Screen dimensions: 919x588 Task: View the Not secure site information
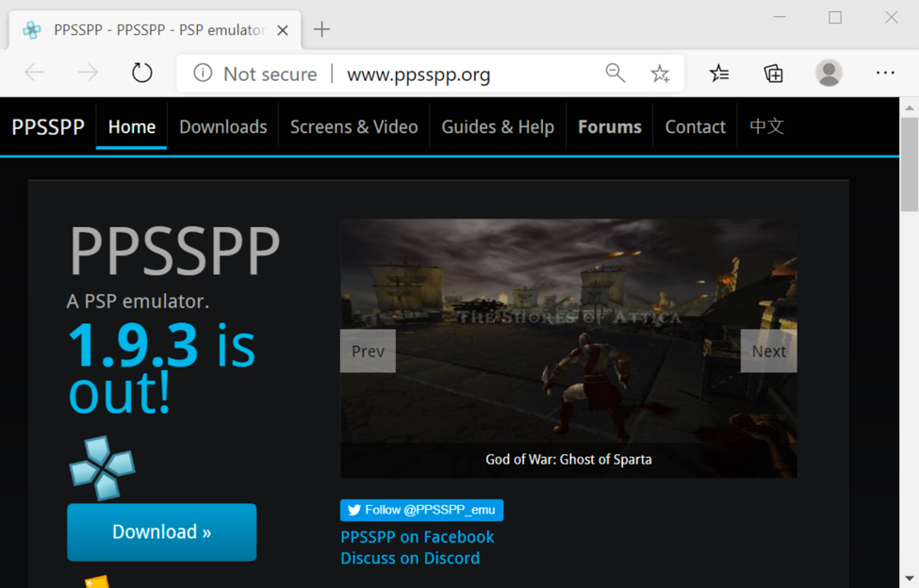pyautogui.click(x=254, y=74)
